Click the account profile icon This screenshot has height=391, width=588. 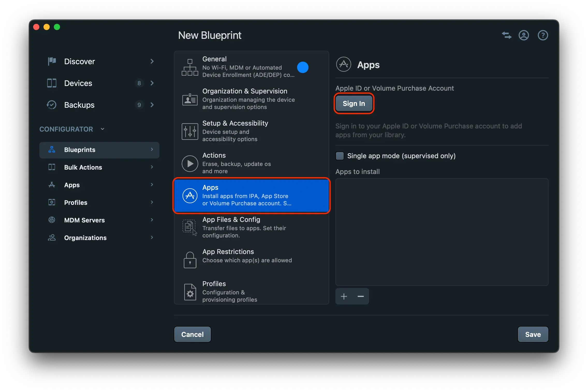[524, 35]
